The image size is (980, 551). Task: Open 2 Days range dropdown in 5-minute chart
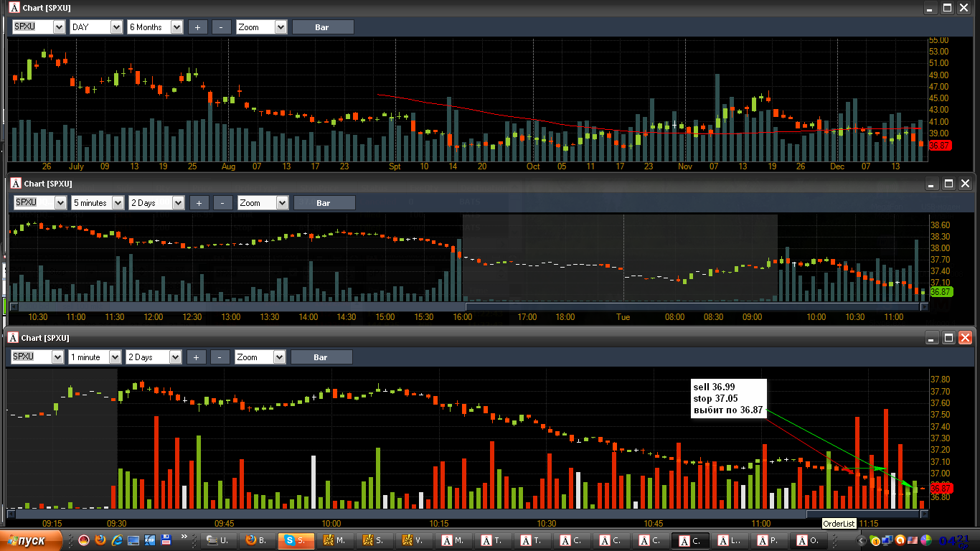[178, 203]
